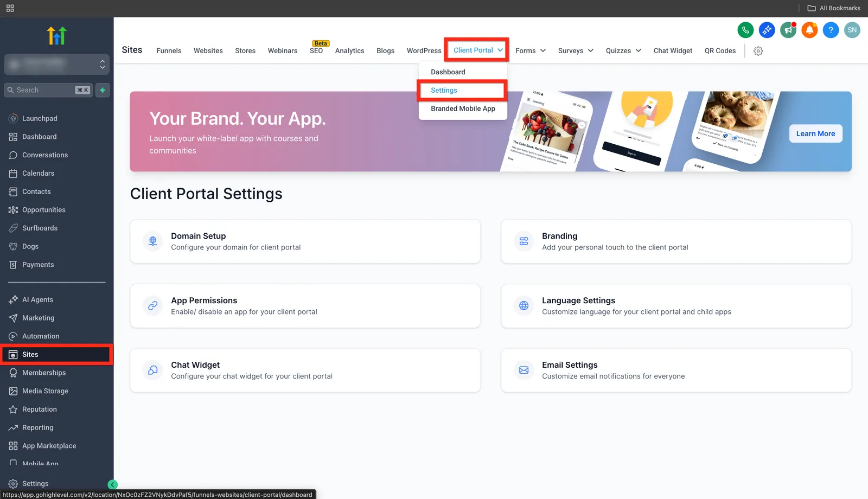The image size is (868, 499).
Task: Select Settings in Client Portal menu
Action: [x=463, y=91]
